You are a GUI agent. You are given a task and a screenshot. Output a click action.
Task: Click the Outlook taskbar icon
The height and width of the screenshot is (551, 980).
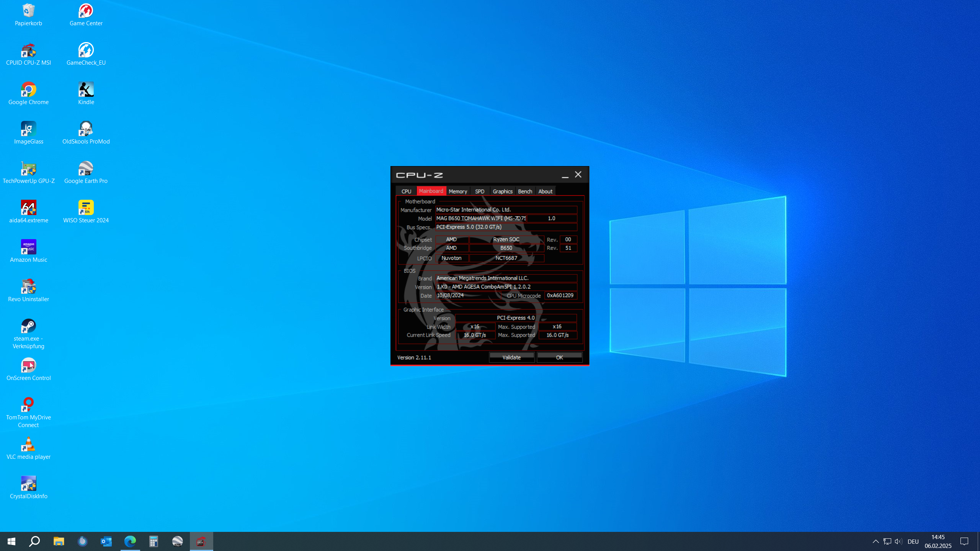click(x=106, y=541)
